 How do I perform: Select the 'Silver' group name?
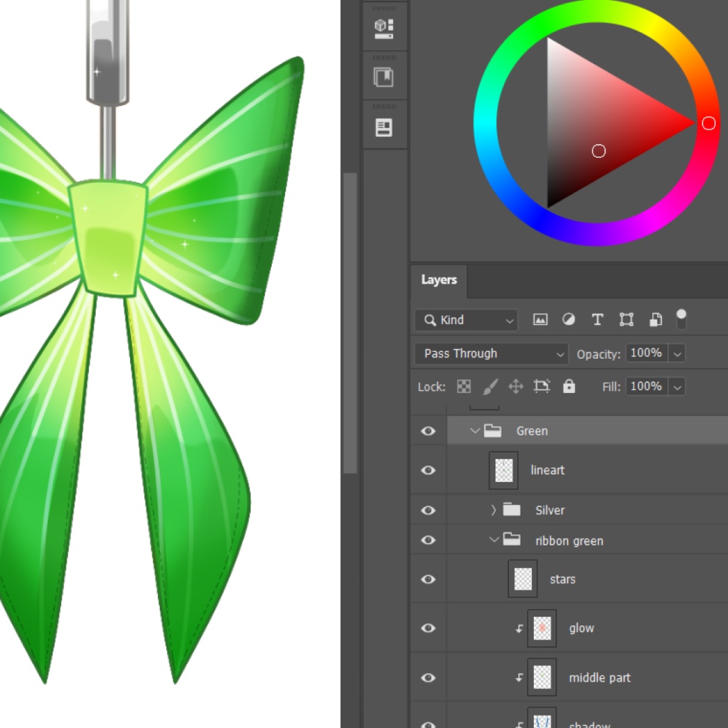(x=550, y=510)
